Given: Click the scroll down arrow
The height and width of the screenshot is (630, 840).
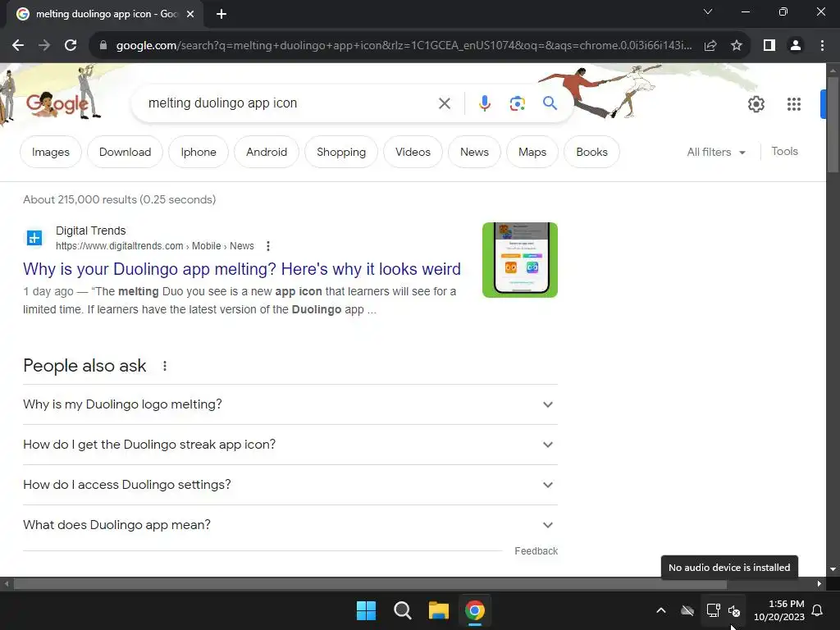Looking at the screenshot, I should (x=833, y=569).
